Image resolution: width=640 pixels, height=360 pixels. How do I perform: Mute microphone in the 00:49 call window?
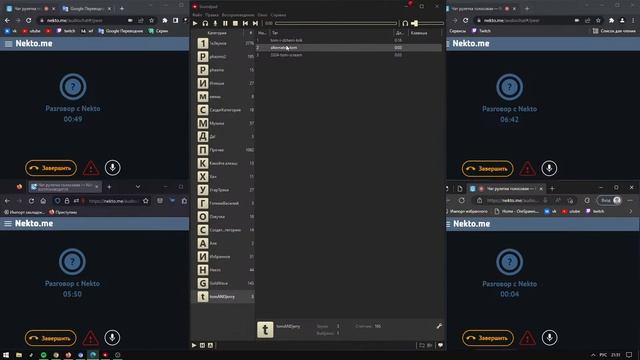(113, 168)
